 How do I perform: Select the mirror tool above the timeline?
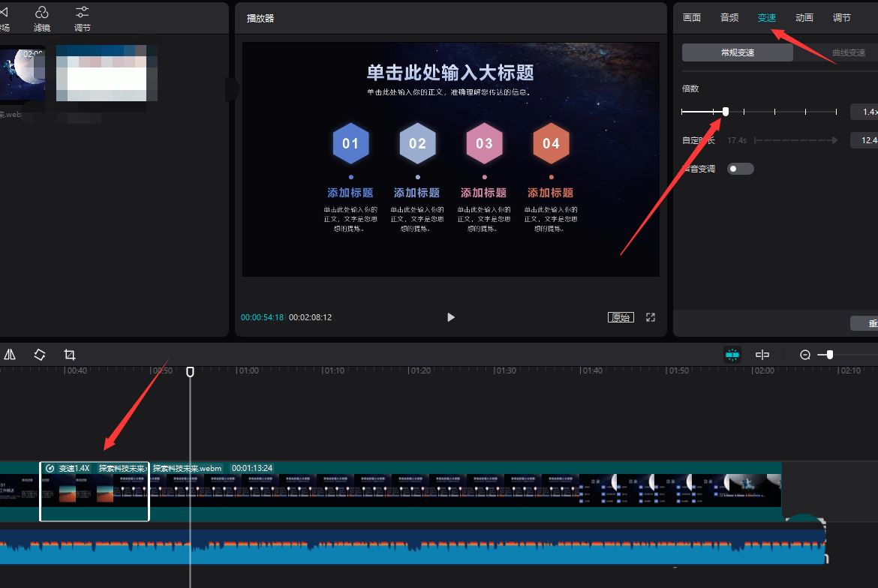tap(10, 354)
